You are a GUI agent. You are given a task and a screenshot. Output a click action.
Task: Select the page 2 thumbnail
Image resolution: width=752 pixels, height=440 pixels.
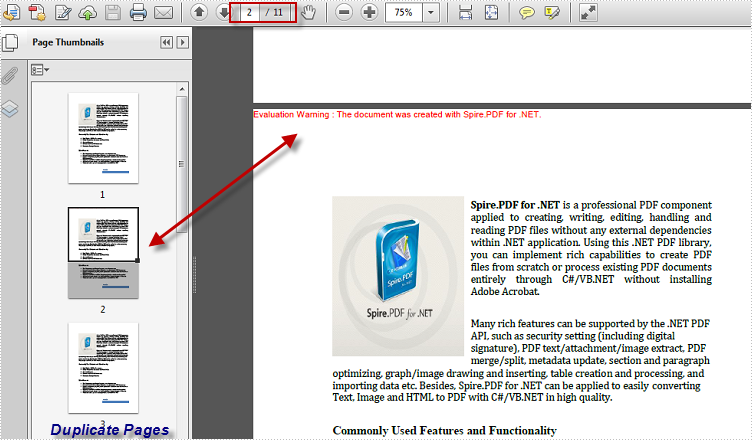[103, 253]
